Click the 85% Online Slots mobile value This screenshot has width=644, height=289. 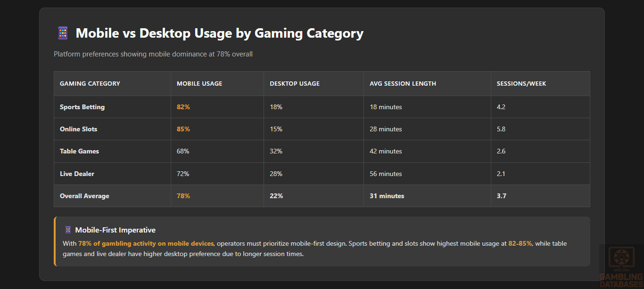coord(183,129)
